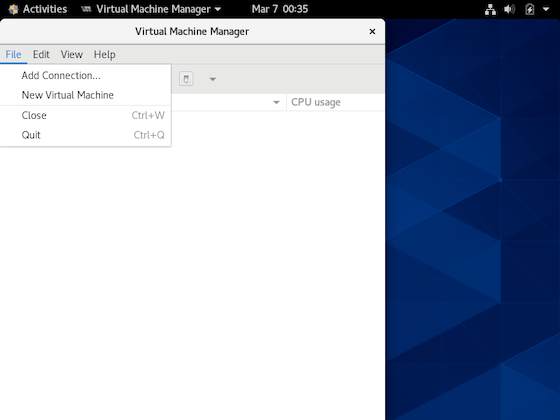Open the network status icon in top bar
The image size is (560, 420).
pos(490,9)
